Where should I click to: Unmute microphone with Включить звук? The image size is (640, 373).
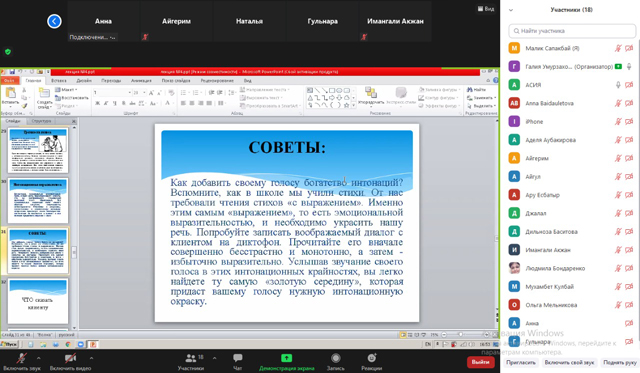(22, 362)
